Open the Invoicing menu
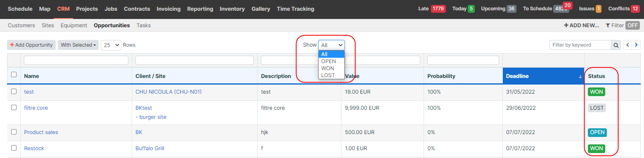Image resolution: width=644 pixels, height=158 pixels. click(168, 9)
